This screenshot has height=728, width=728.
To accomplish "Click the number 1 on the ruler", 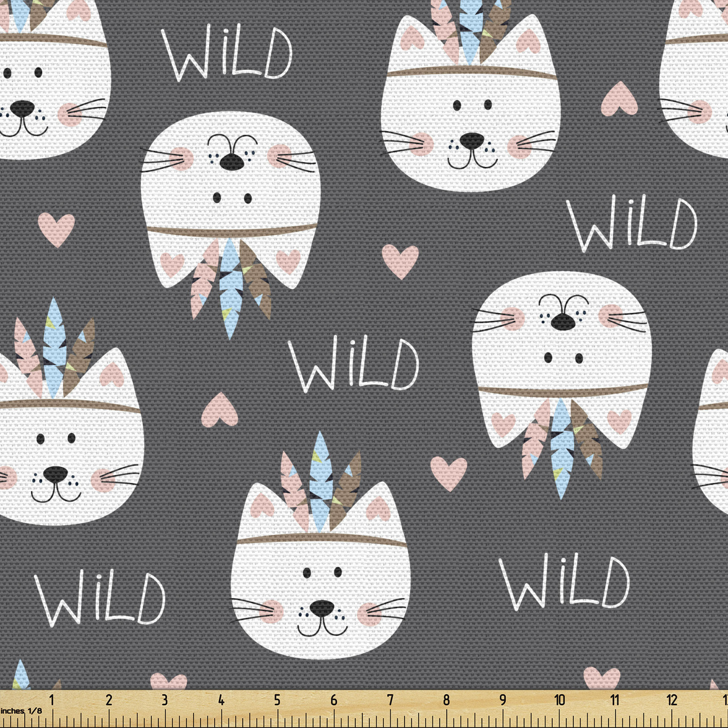I will click(52, 700).
